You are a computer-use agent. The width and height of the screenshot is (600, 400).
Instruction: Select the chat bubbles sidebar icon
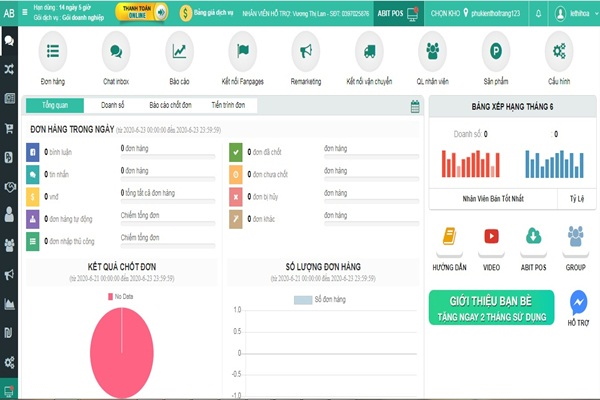click(x=9, y=40)
